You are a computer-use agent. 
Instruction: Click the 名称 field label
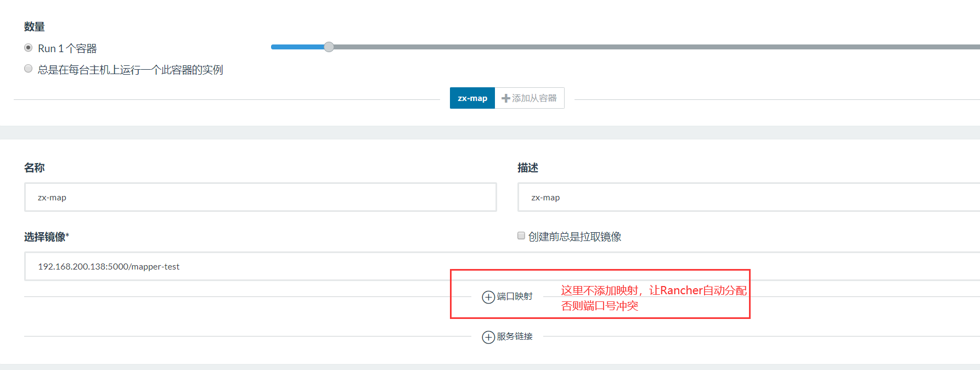(x=34, y=168)
